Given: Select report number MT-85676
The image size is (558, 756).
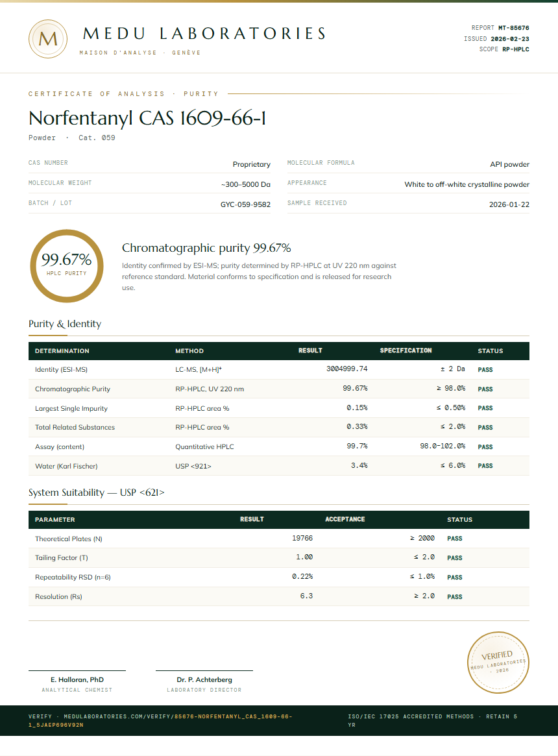Looking at the screenshot, I should 514,28.
